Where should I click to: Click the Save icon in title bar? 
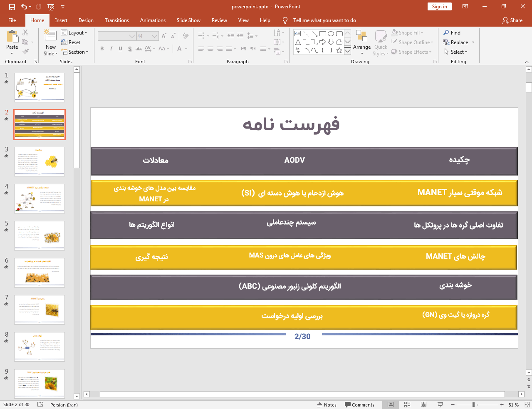12,7
